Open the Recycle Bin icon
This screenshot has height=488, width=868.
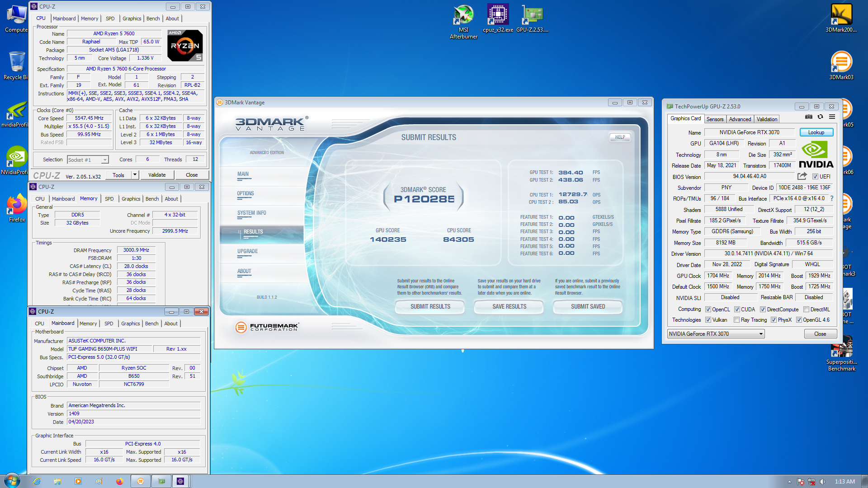(x=16, y=66)
